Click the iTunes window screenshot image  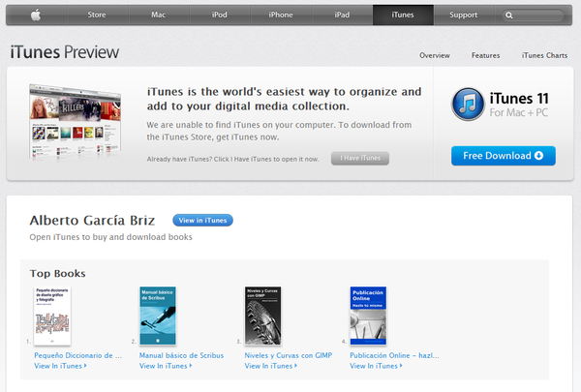coord(75,122)
